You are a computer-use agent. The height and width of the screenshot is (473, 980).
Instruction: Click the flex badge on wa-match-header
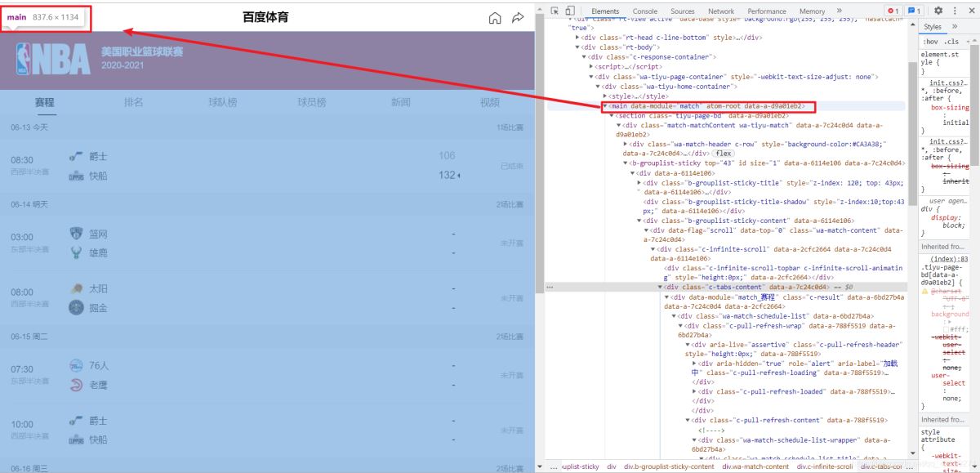(724, 153)
